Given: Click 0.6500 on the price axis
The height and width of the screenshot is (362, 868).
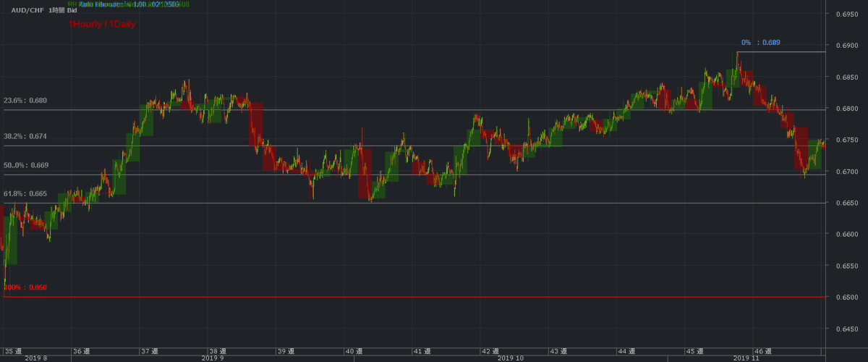Looking at the screenshot, I should (846, 298).
